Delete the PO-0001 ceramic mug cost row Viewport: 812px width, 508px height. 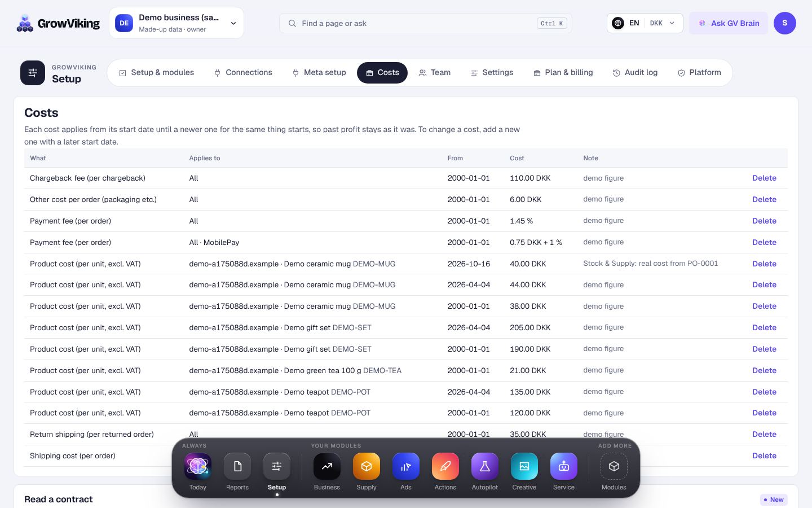coord(764,264)
